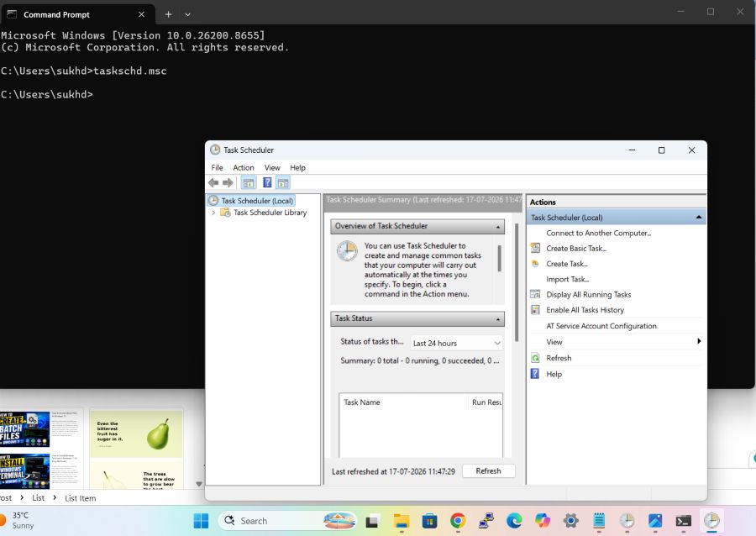Click Refresh button at summary bottom
The height and width of the screenshot is (536, 756).
coord(488,471)
